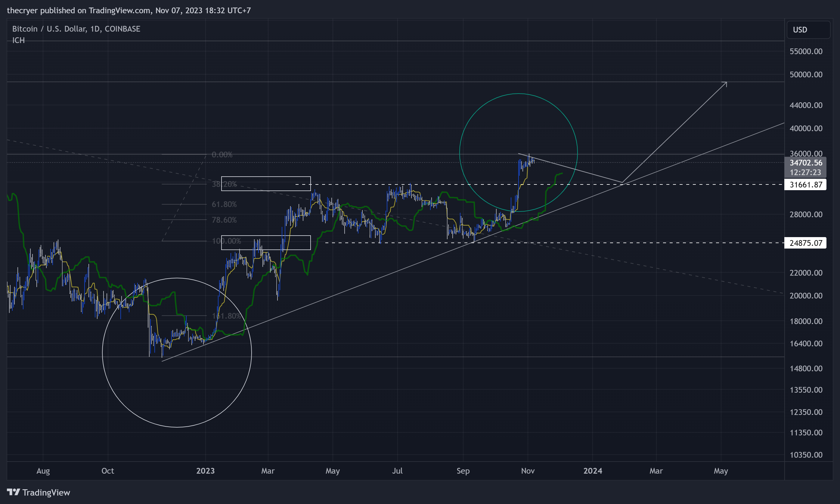Click the Nov label on time axis
This screenshot has height=504, width=840.
point(528,471)
